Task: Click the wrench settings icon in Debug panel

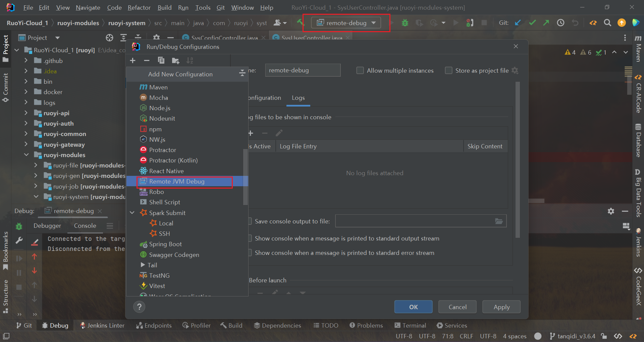Action: (19, 241)
